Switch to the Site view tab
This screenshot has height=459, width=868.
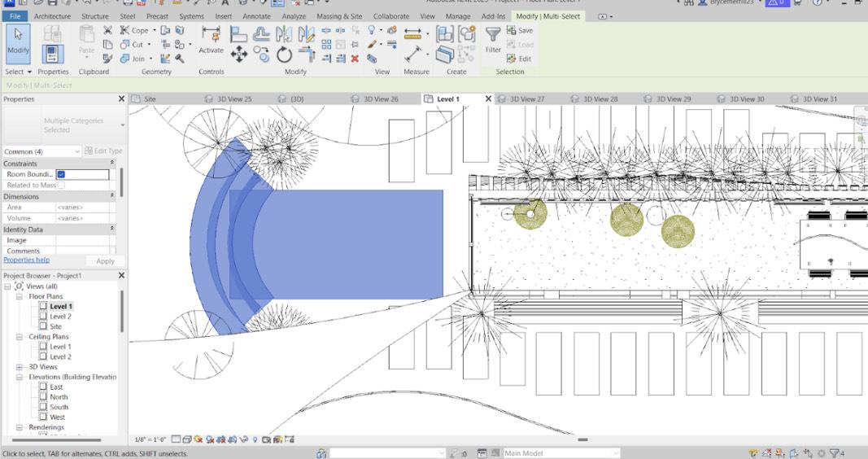pos(150,99)
